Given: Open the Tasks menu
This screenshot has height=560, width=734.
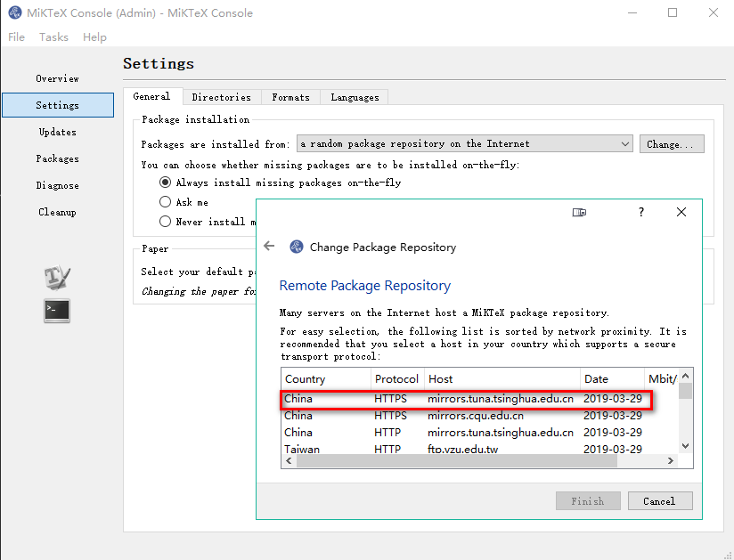Looking at the screenshot, I should pyautogui.click(x=53, y=37).
